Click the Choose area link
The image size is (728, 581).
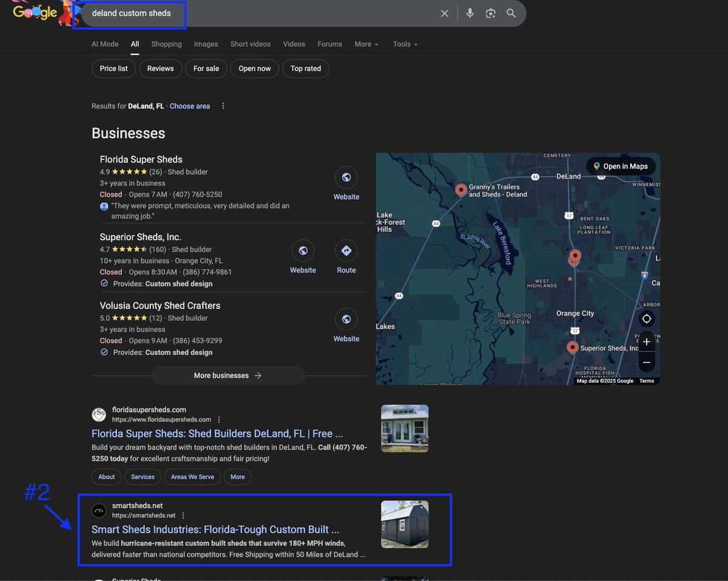[190, 106]
